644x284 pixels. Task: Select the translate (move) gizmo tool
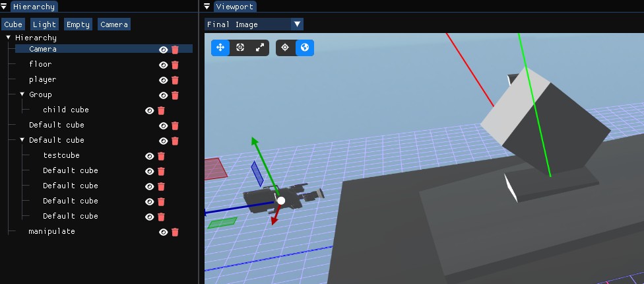(220, 48)
